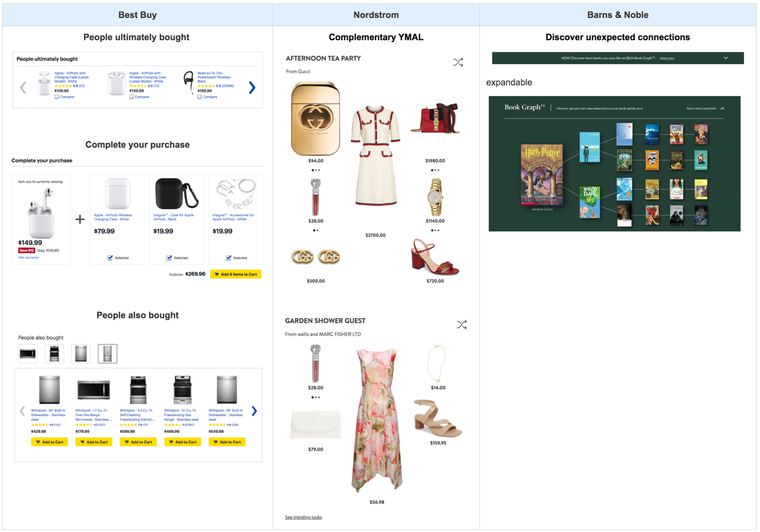Add the $469.99 Whirlpool gas range to cart
Viewport: 760px width, 532px height.
(183, 442)
